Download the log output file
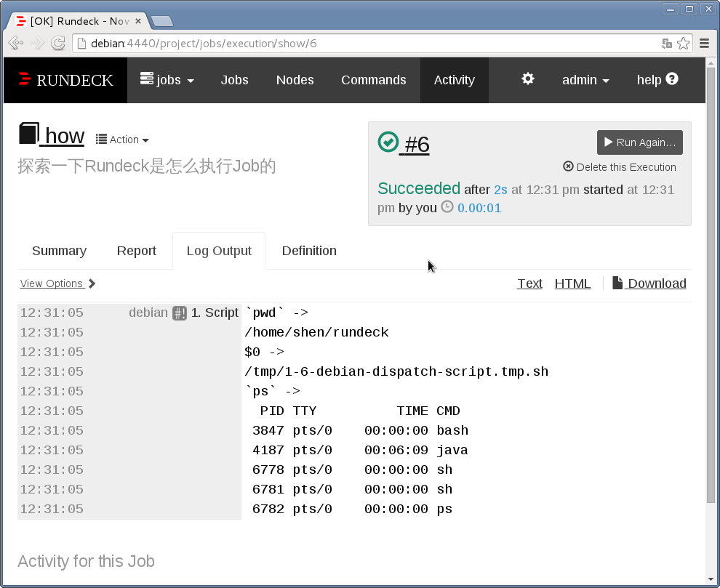Image resolution: width=720 pixels, height=588 pixels. coord(649,283)
